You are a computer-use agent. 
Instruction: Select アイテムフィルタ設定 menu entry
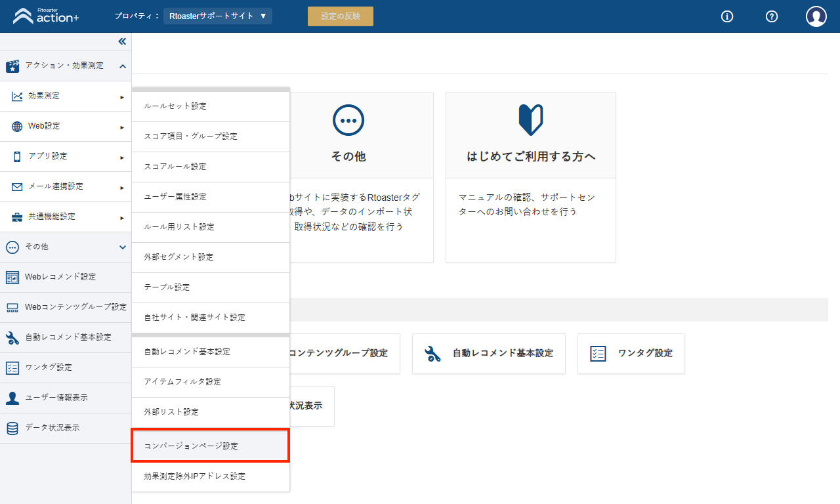(211, 382)
